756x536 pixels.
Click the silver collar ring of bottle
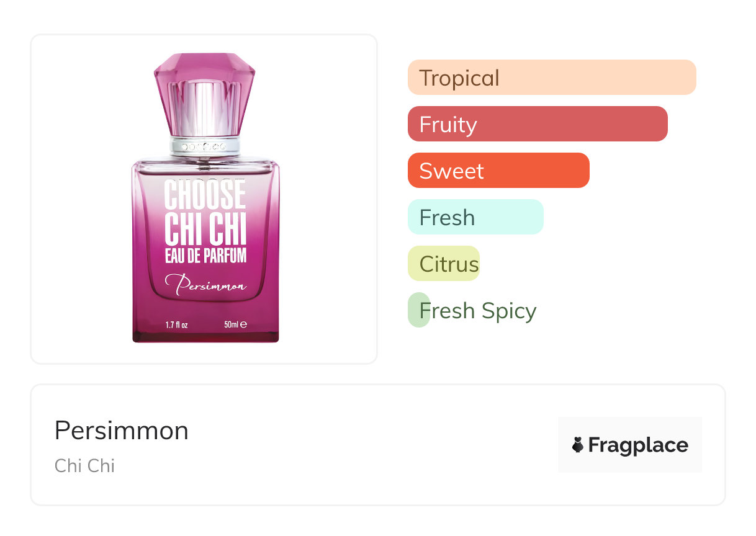point(205,146)
